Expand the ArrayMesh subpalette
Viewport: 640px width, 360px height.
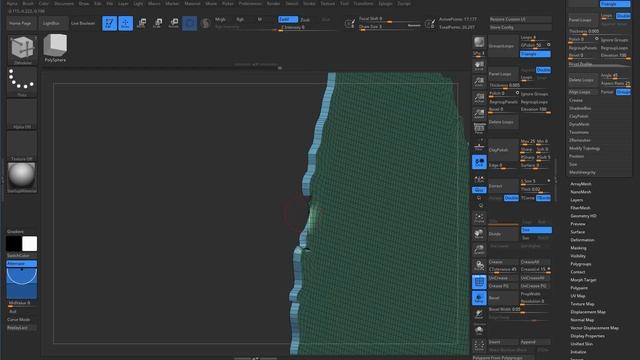tap(580, 184)
